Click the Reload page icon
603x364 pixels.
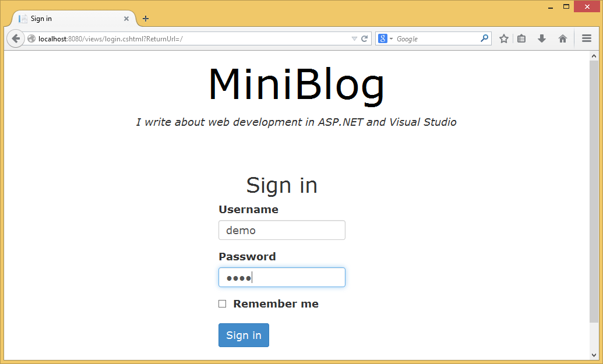[x=364, y=38]
